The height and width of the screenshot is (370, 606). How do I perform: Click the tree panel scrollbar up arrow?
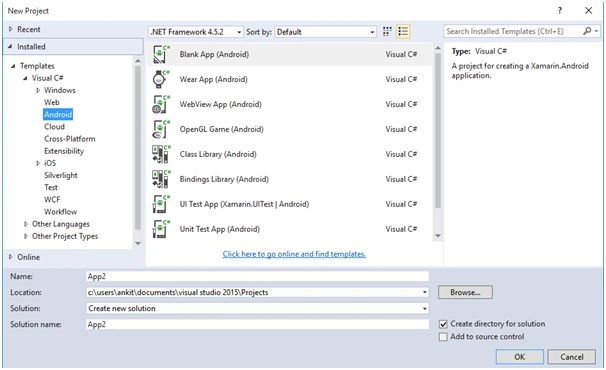138,61
